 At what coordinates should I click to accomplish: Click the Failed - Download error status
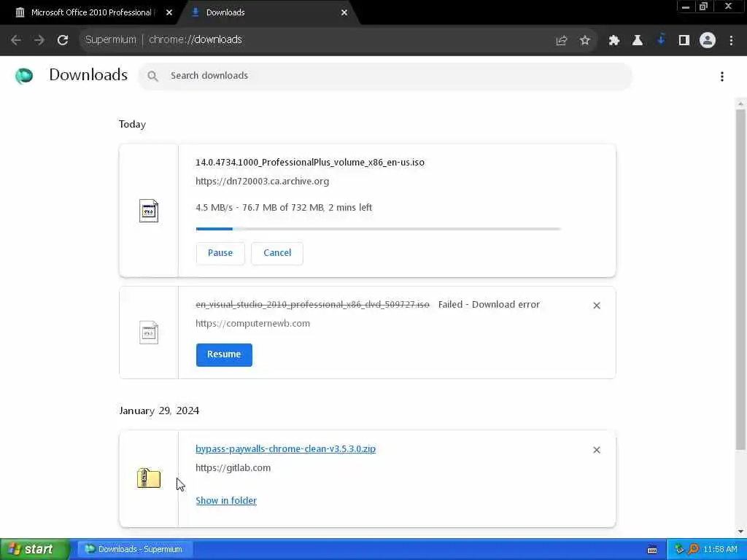pyautogui.click(x=489, y=305)
